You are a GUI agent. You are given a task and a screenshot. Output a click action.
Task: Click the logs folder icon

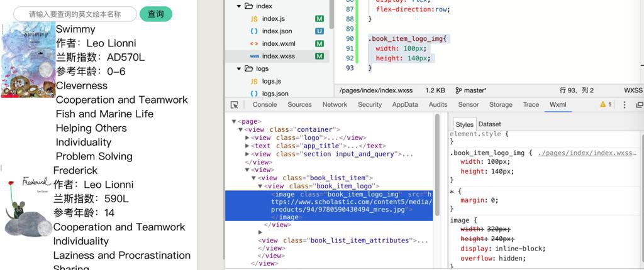pyautogui.click(x=248, y=68)
